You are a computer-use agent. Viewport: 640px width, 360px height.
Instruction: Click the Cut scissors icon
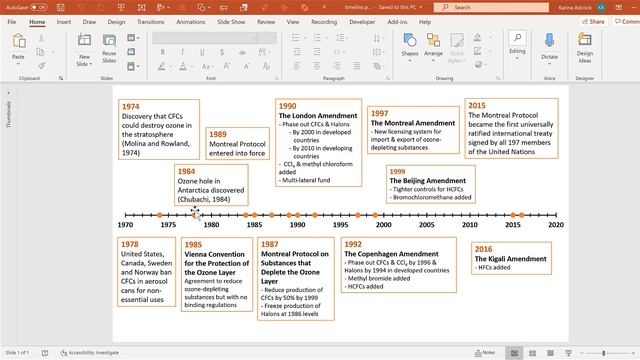point(41,38)
